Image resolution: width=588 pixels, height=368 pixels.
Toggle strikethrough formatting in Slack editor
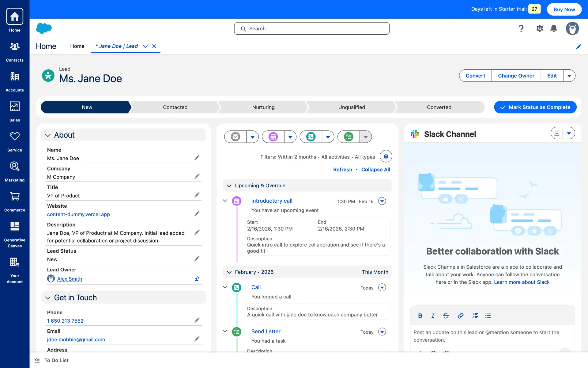tap(446, 316)
